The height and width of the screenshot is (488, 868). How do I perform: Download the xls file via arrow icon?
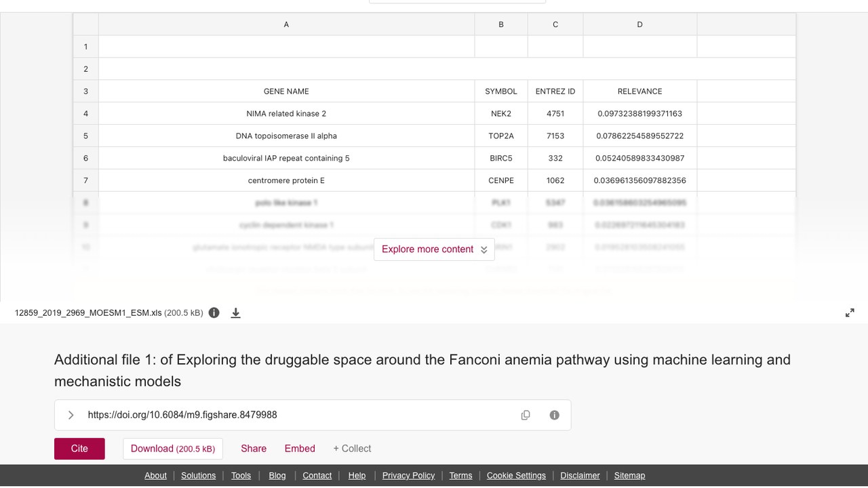click(236, 313)
